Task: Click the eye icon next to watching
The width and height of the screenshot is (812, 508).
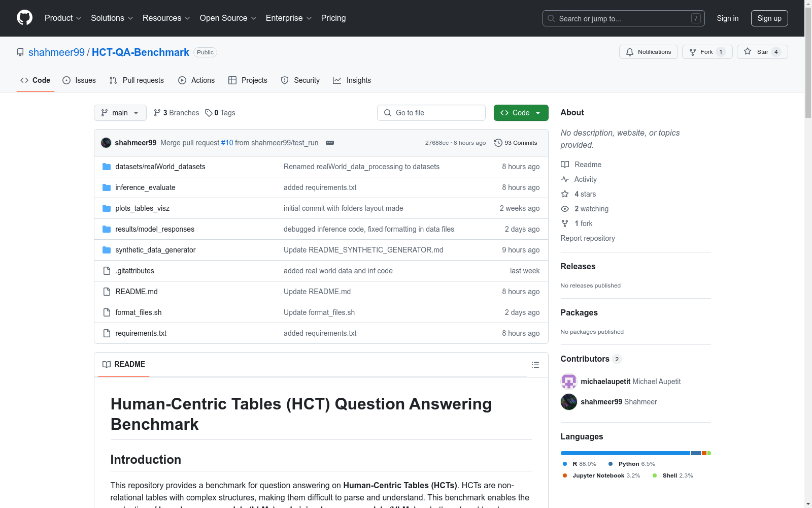Action: click(565, 209)
